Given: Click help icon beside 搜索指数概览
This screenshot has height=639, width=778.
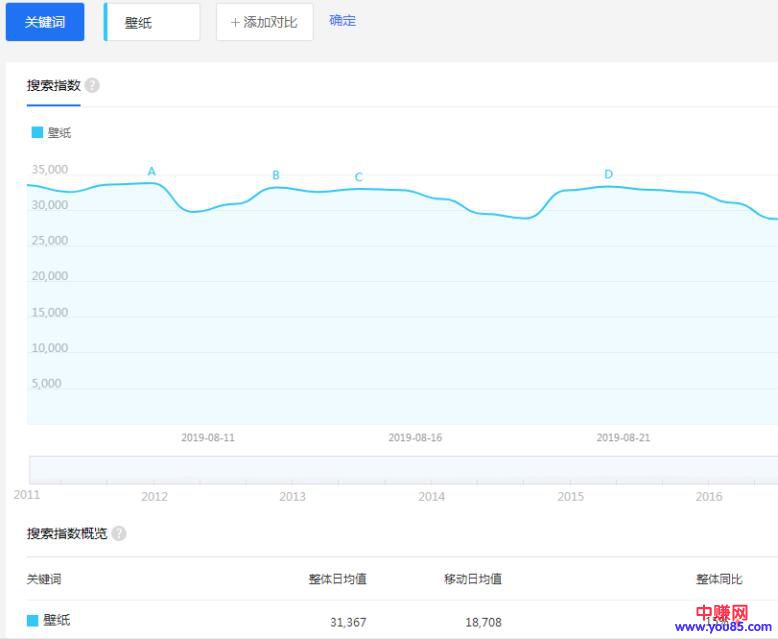Looking at the screenshot, I should [x=119, y=534].
